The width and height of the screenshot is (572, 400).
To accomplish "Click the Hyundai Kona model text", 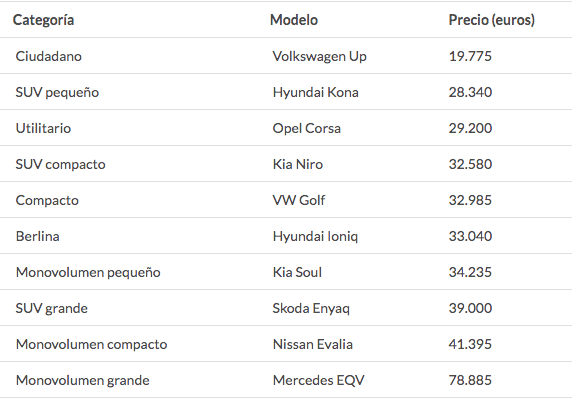I will [316, 92].
